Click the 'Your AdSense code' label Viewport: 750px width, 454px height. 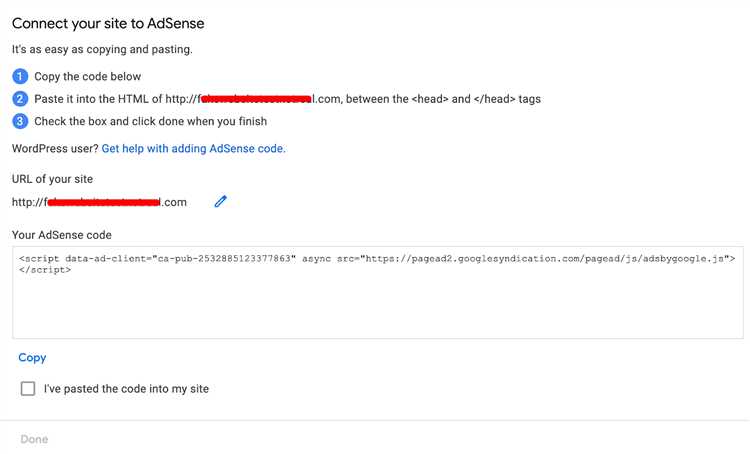(x=62, y=235)
